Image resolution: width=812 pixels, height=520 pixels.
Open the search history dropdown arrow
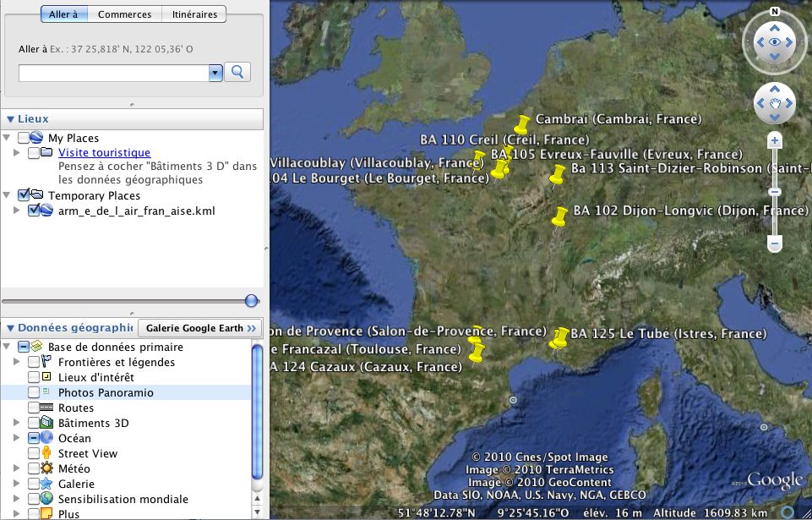pos(215,73)
